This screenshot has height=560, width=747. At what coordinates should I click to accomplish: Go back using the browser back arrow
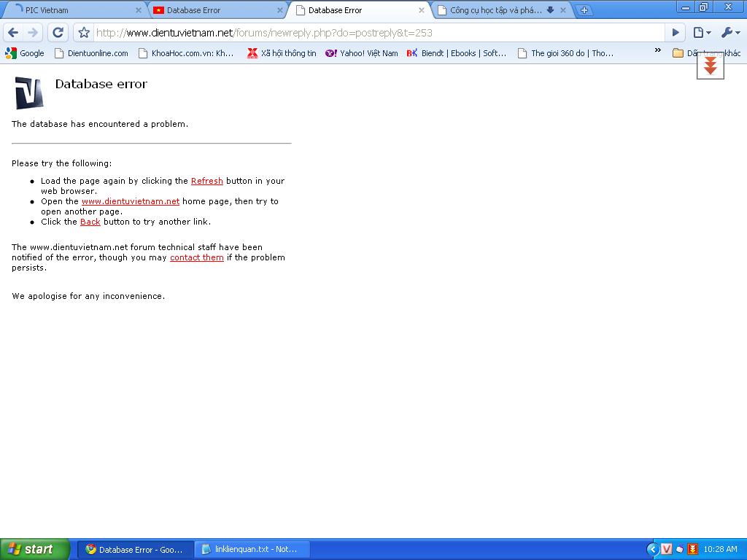(13, 32)
